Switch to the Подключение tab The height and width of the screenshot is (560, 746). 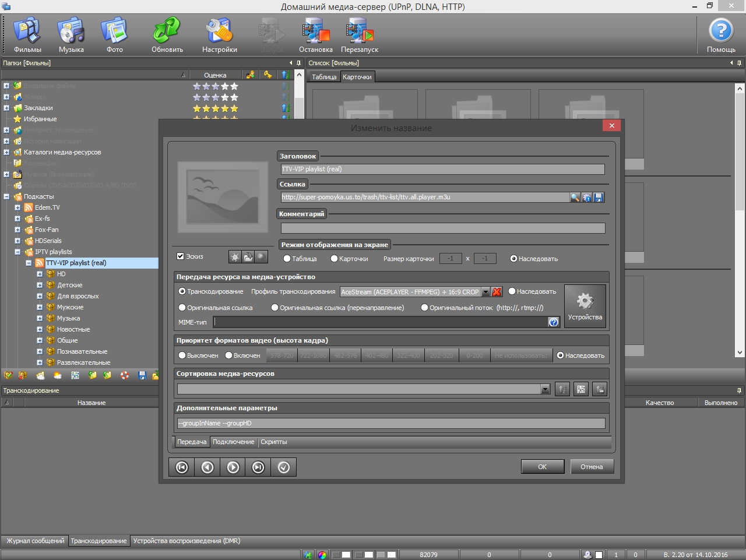(233, 442)
